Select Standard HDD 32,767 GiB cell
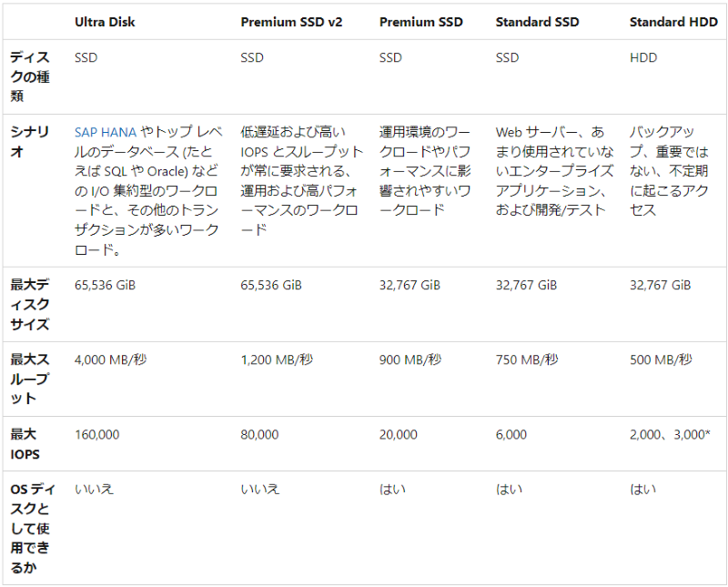Viewport: 728px width, 587px height. 660,285
